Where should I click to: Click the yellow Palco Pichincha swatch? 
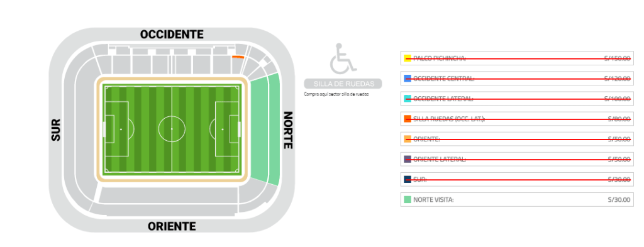click(408, 58)
